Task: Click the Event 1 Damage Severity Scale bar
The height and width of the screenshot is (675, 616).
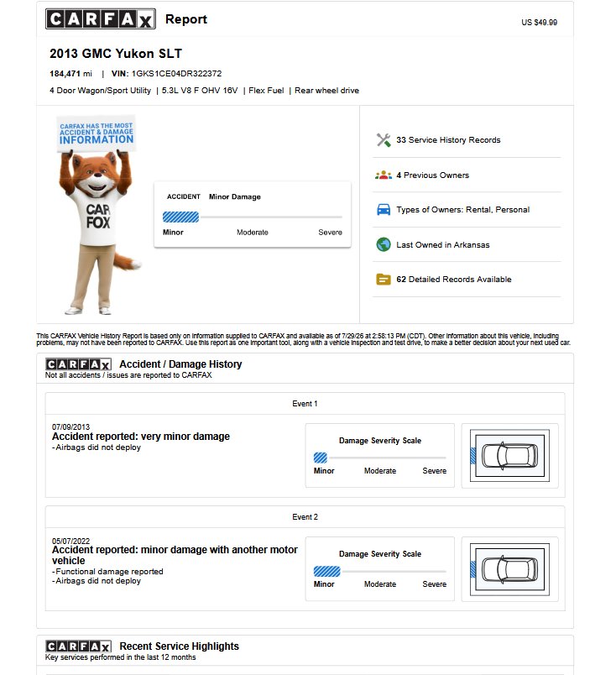Action: click(x=379, y=458)
